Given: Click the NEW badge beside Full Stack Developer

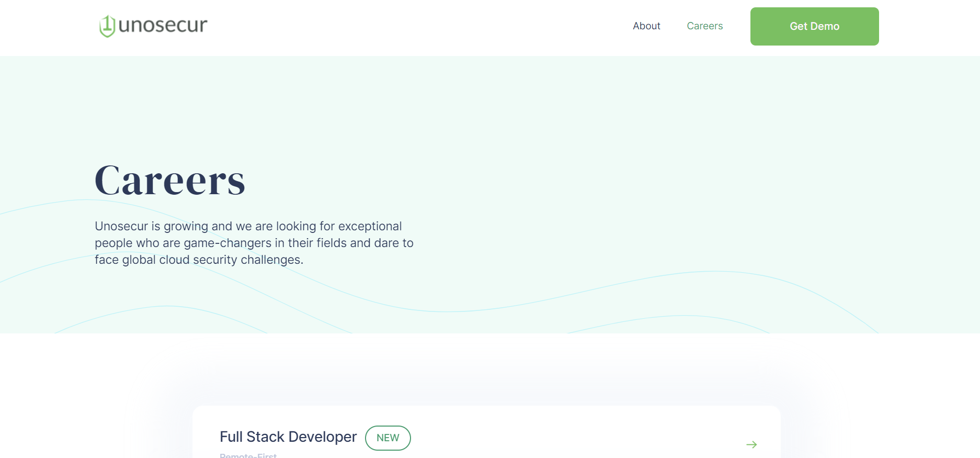Looking at the screenshot, I should click(388, 438).
